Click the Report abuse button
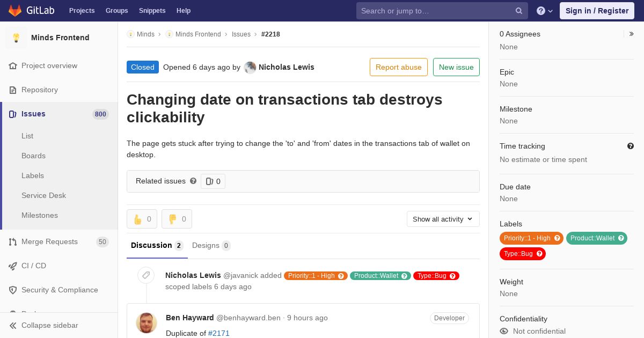The image size is (644, 338). pos(399,67)
